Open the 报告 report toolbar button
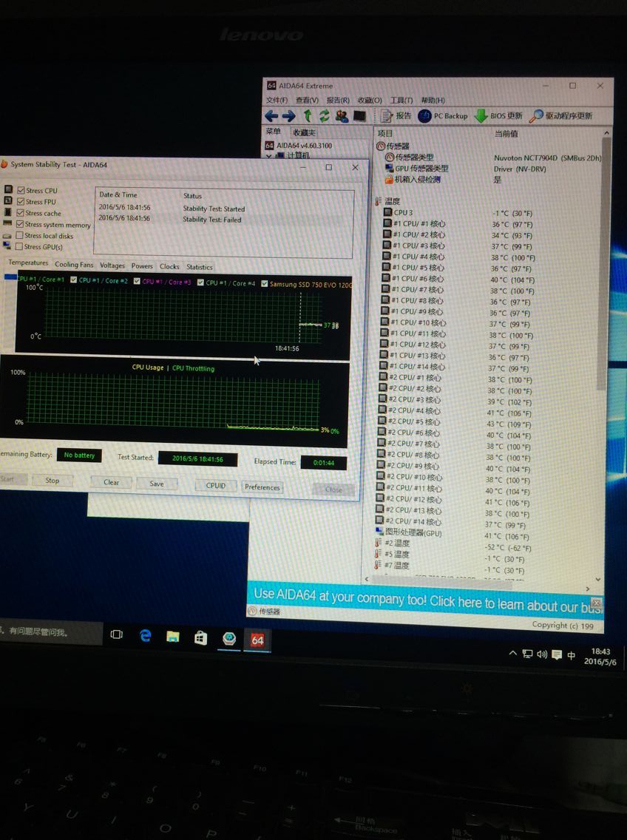The width and height of the screenshot is (627, 840). point(396,115)
